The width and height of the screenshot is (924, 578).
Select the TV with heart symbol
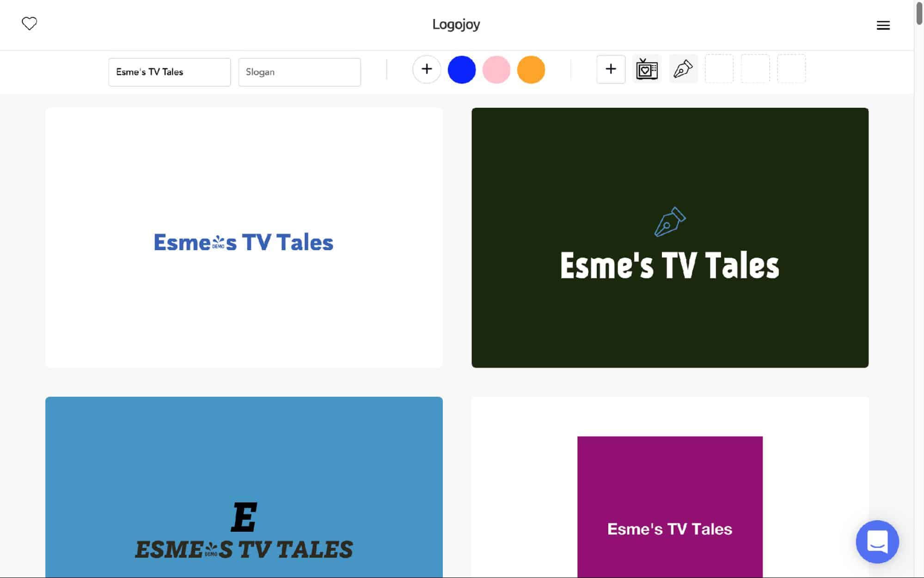tap(647, 69)
